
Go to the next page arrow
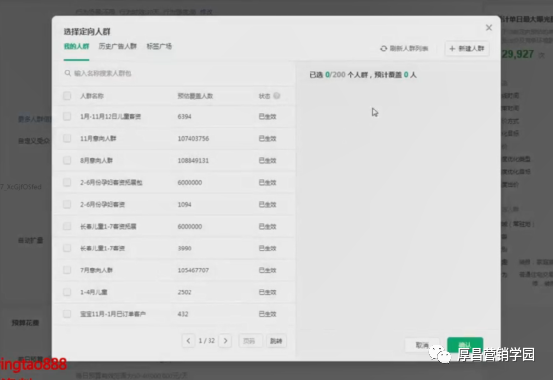pos(225,340)
